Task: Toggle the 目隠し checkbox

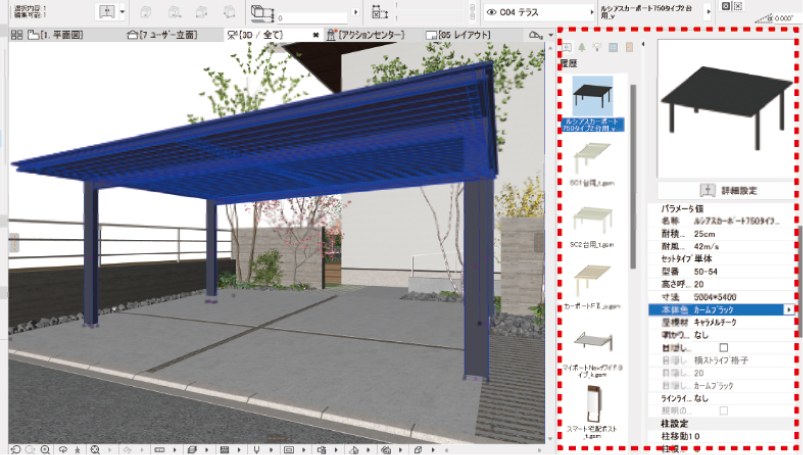Action: (723, 347)
